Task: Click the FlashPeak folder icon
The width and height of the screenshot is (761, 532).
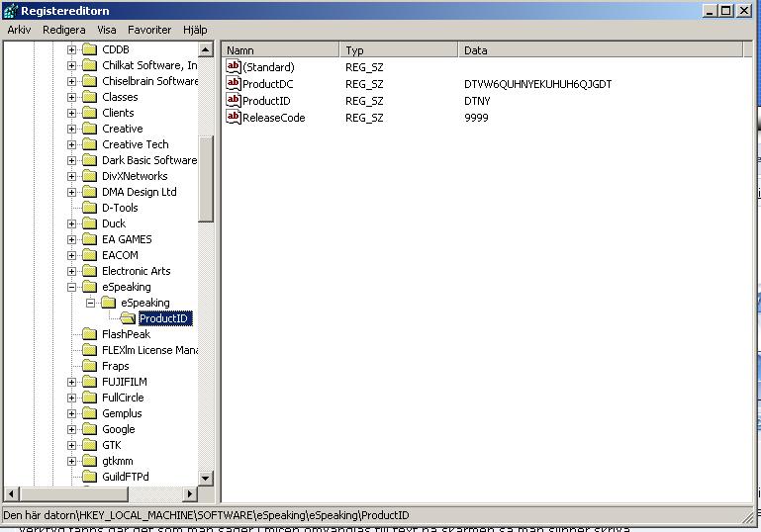Action: click(x=89, y=334)
